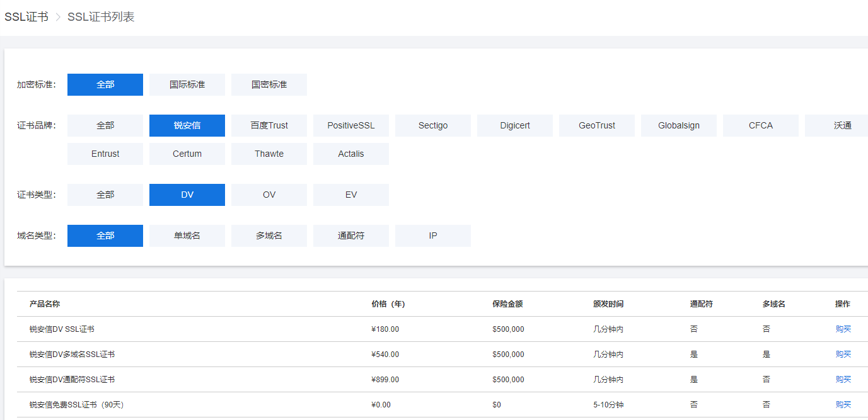868x420 pixels.
Task: Open the SSL证书 breadcrumb link
Action: 26,17
